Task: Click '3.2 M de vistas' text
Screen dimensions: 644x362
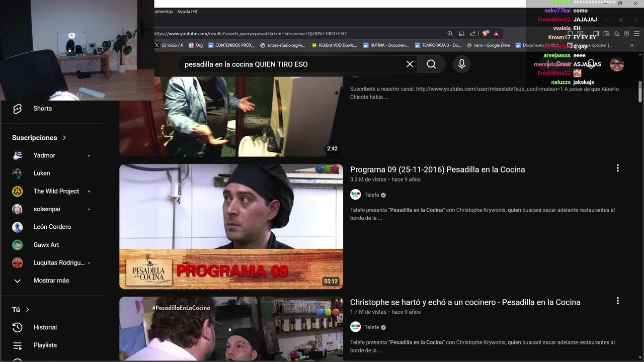Action: [368, 179]
